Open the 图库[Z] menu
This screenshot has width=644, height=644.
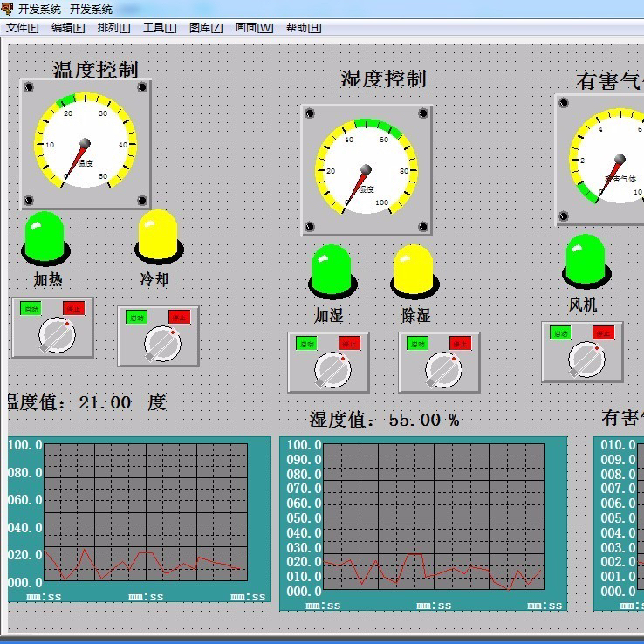206,28
